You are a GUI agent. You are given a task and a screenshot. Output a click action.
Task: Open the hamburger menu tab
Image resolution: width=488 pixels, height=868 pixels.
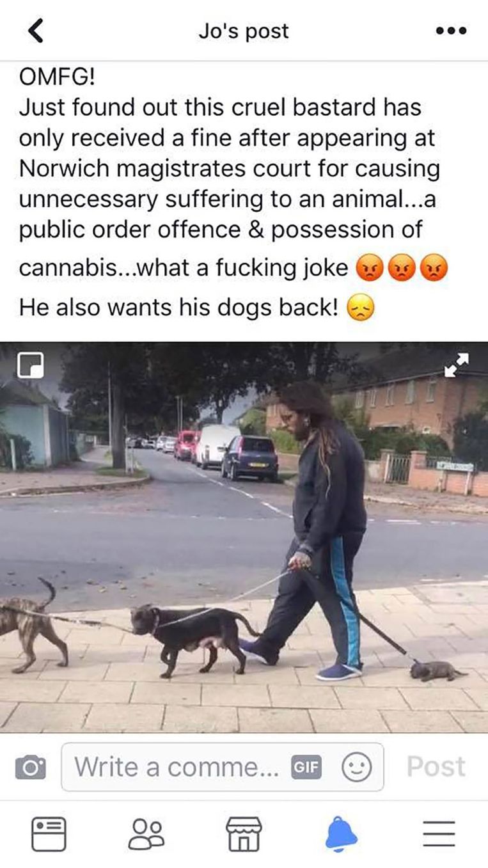[x=439, y=834]
